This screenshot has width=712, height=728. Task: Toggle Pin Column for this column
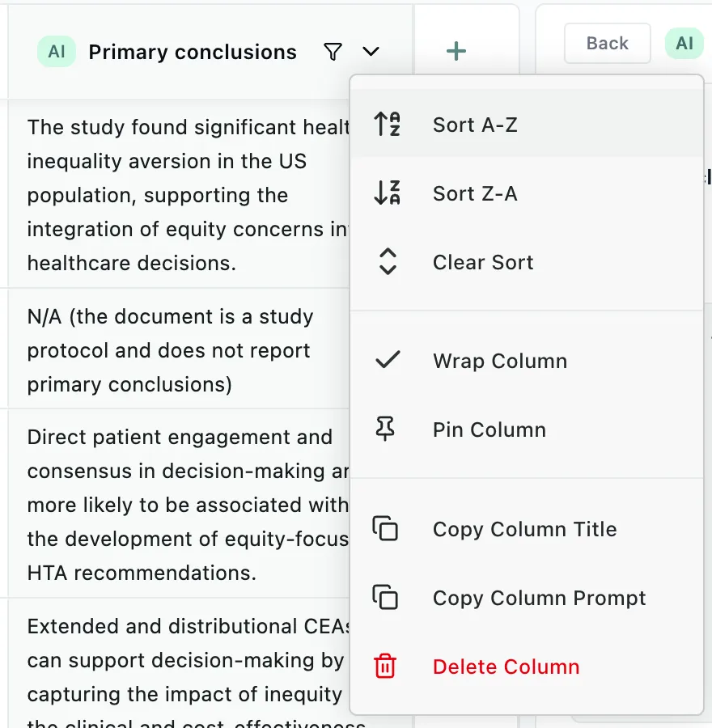(527, 429)
